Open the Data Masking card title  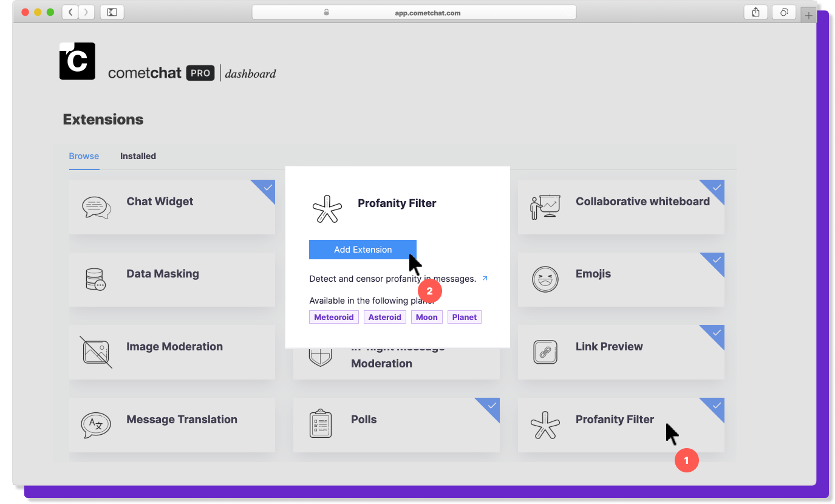(x=163, y=274)
